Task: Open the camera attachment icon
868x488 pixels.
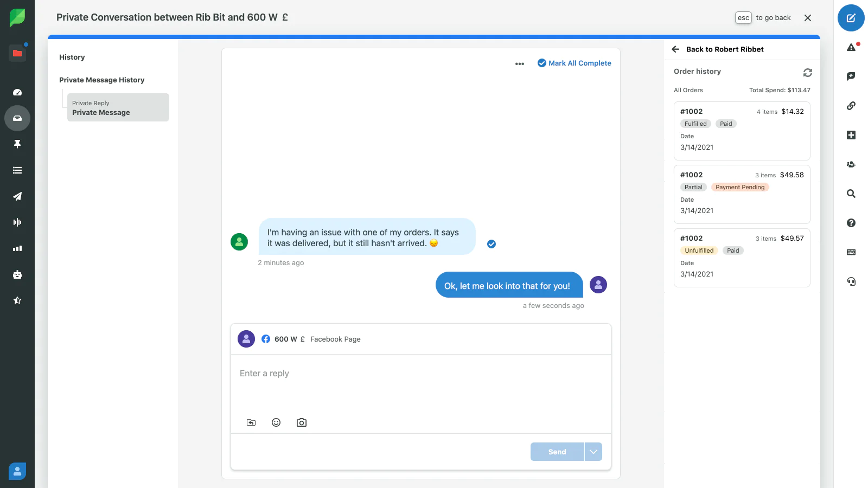Action: [302, 422]
